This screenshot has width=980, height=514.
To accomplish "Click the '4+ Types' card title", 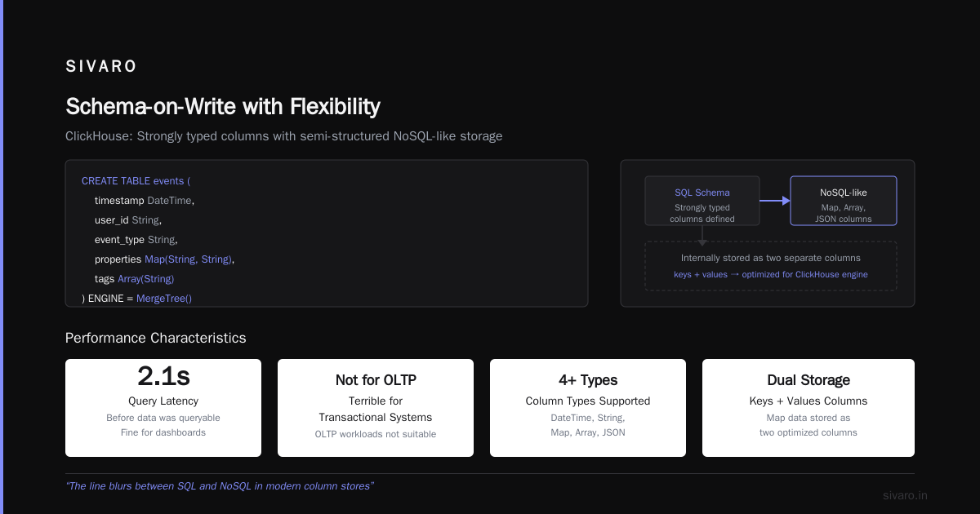I will tap(588, 380).
